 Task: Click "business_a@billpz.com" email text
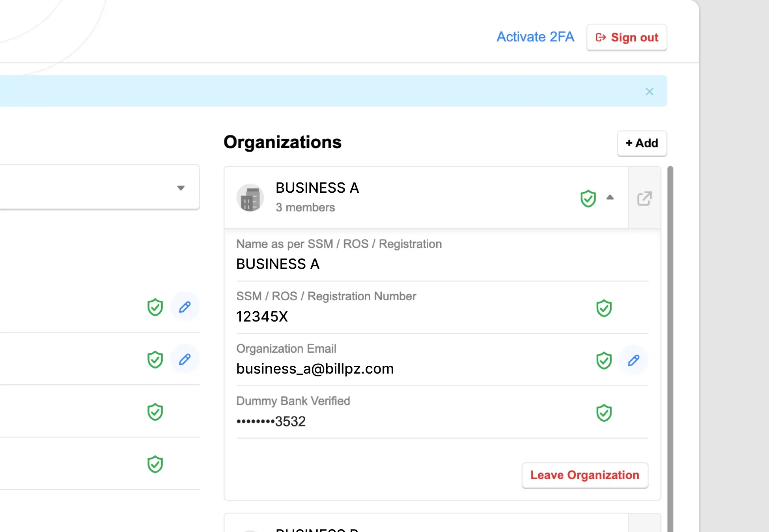[x=315, y=369]
